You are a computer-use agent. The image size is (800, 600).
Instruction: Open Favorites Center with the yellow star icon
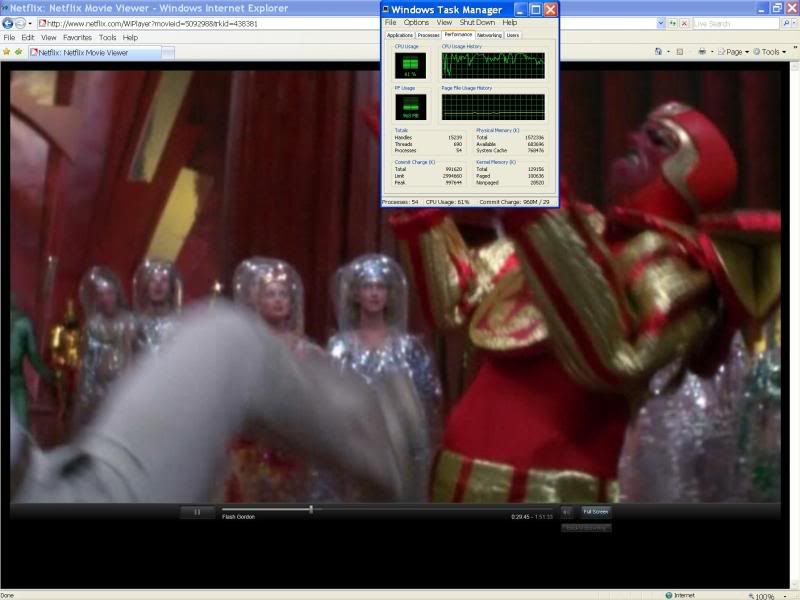click(x=7, y=52)
